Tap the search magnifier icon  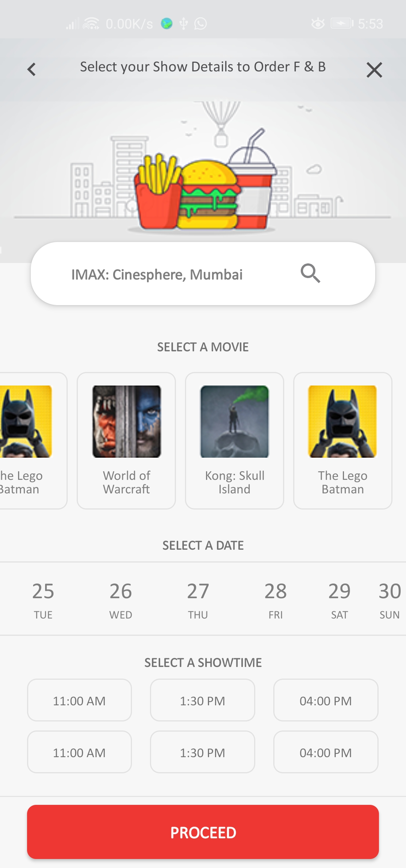pos(311,273)
